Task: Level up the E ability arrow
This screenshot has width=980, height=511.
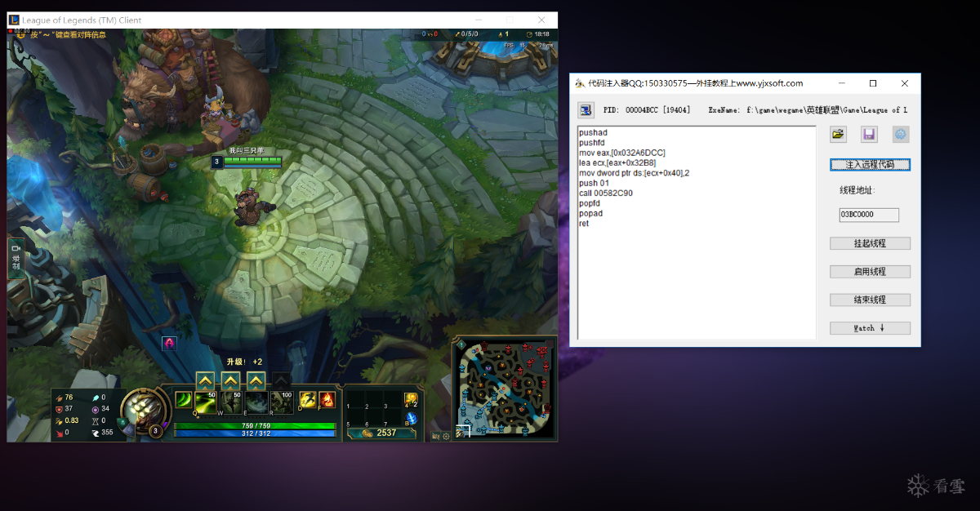Action: [256, 380]
